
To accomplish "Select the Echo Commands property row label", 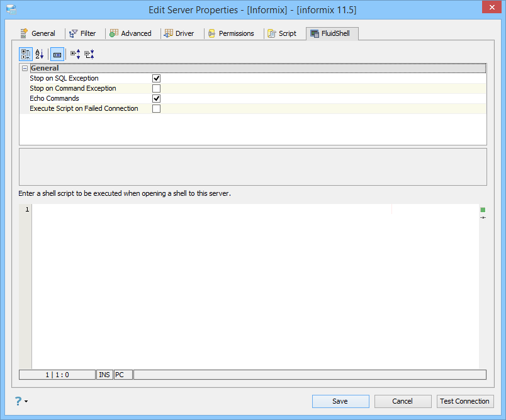I will coord(54,98).
